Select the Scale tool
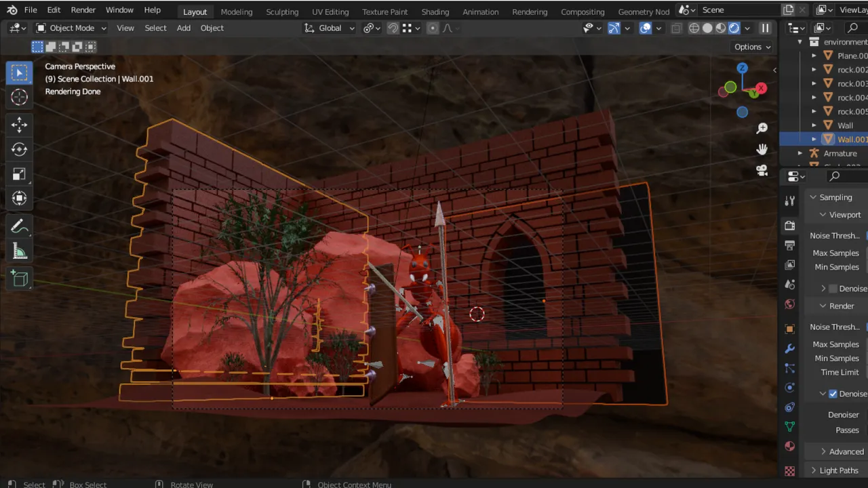The width and height of the screenshot is (868, 488). click(19, 174)
